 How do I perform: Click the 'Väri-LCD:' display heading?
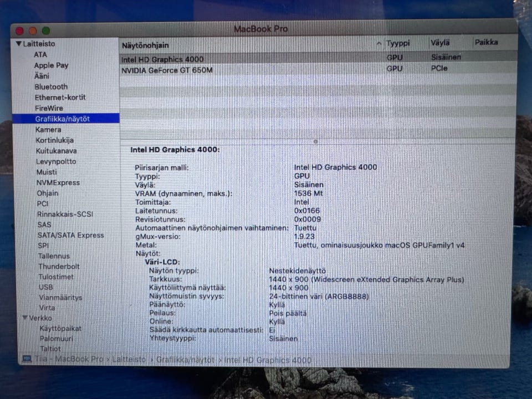pyautogui.click(x=162, y=262)
